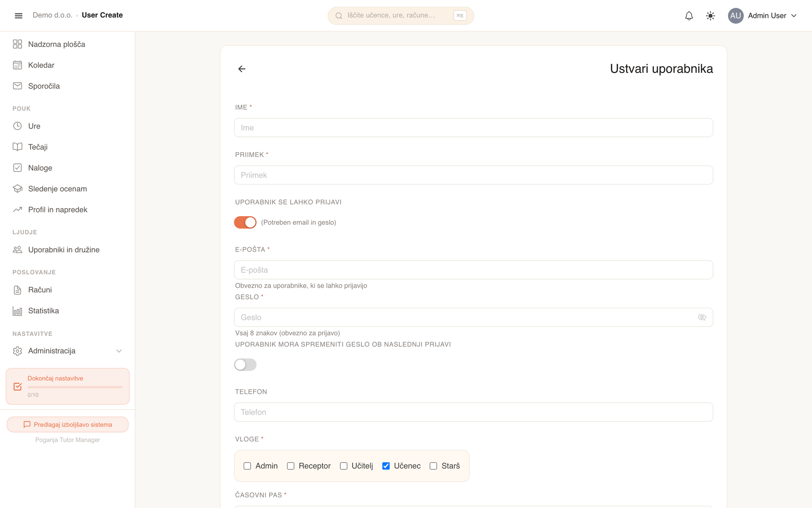Image resolution: width=812 pixels, height=508 pixels.
Task: Click the Tečaji book icon
Action: 17,147
